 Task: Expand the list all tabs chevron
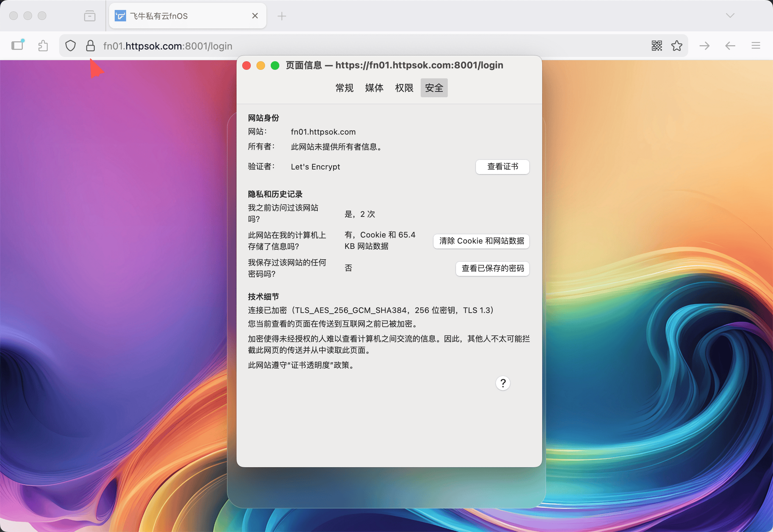pyautogui.click(x=730, y=16)
